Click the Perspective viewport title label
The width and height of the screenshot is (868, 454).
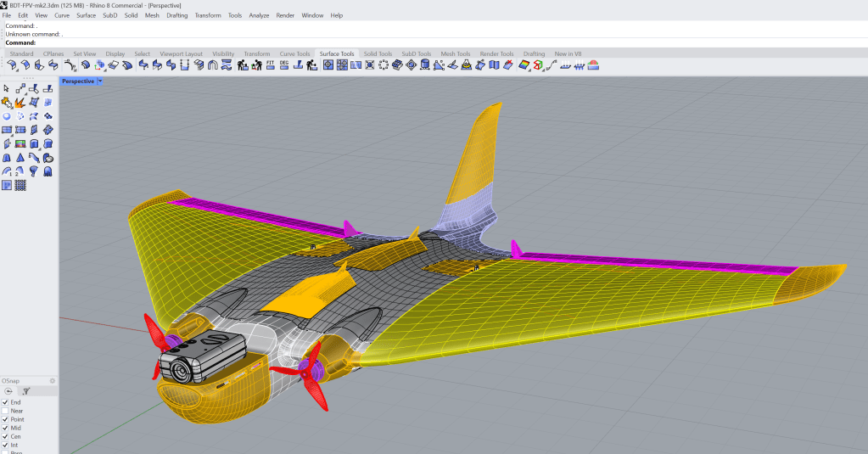pyautogui.click(x=77, y=81)
